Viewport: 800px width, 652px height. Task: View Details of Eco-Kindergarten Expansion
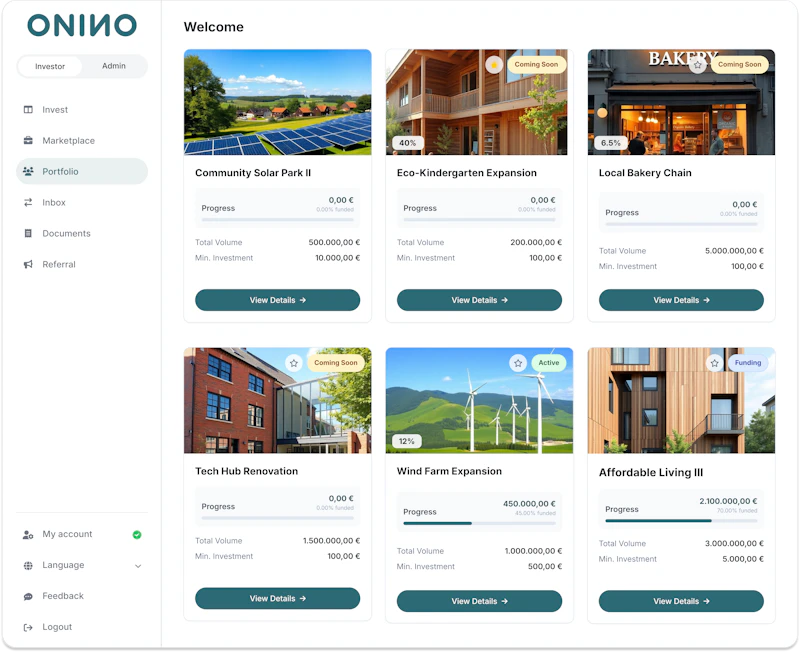coord(480,300)
